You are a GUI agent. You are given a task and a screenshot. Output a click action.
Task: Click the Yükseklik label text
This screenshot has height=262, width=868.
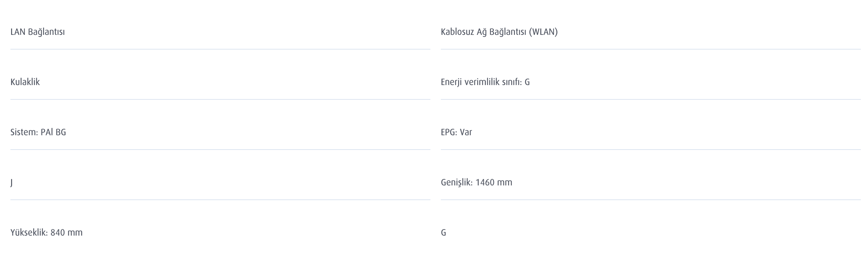[x=29, y=233]
